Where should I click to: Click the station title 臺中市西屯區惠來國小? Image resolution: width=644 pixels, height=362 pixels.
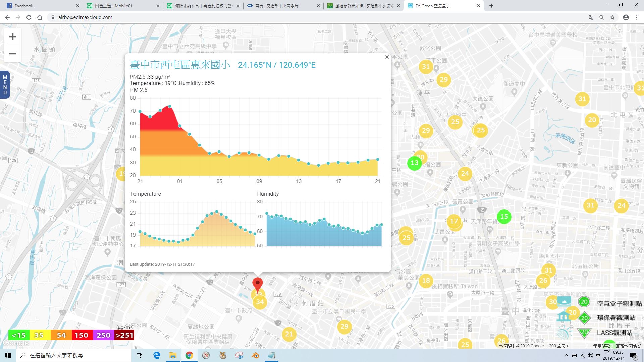pos(180,65)
